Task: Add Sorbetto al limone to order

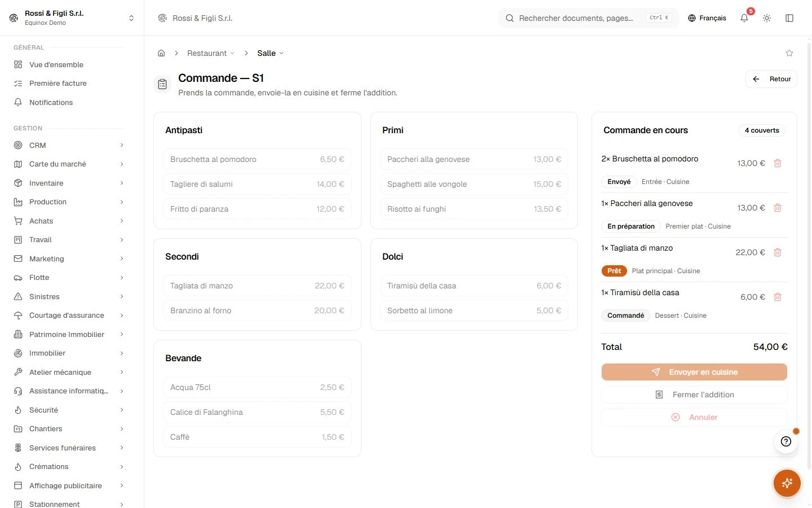Action: 474,310
